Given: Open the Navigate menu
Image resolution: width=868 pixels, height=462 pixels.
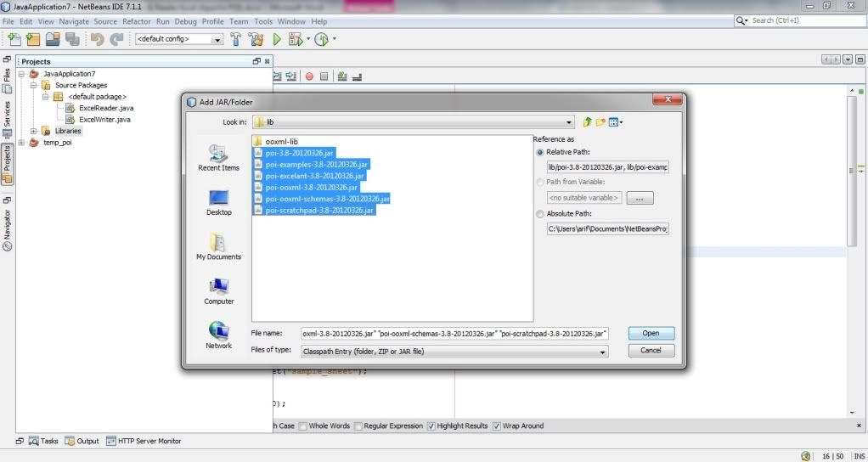Looking at the screenshot, I should pos(74,21).
